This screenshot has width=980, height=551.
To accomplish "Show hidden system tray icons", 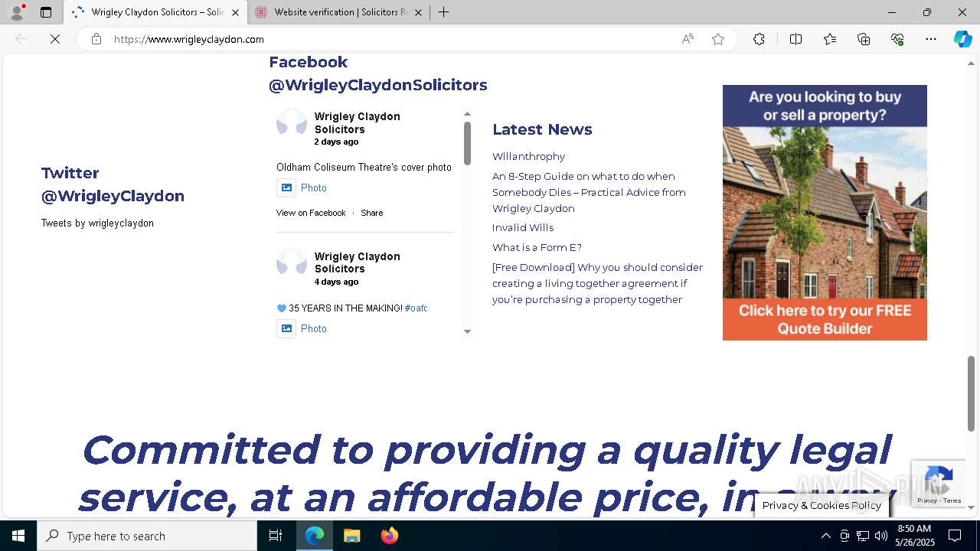I will [x=825, y=536].
